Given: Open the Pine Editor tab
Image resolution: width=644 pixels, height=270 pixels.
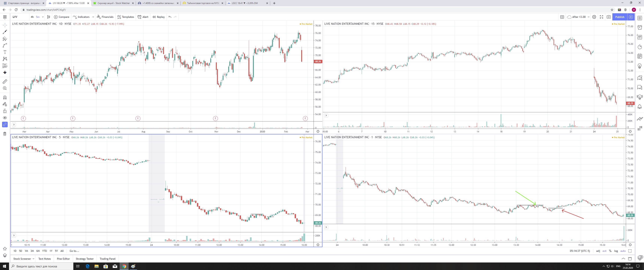Looking at the screenshot, I should click(63, 259).
